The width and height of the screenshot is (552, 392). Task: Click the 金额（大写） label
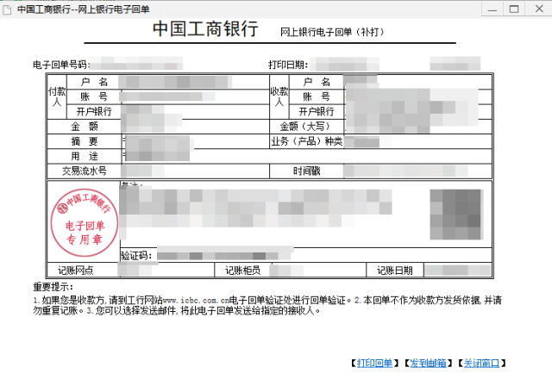coord(305,127)
